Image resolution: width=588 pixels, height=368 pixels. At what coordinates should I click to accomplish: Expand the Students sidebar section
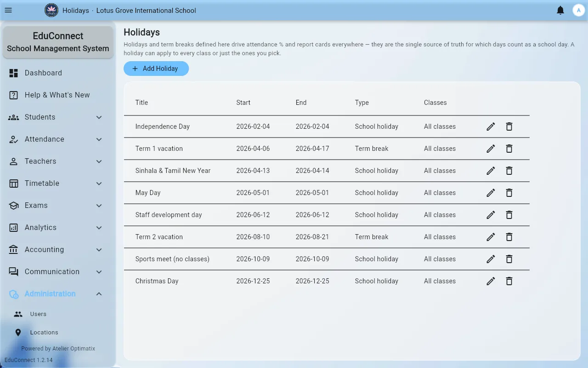tap(58, 117)
